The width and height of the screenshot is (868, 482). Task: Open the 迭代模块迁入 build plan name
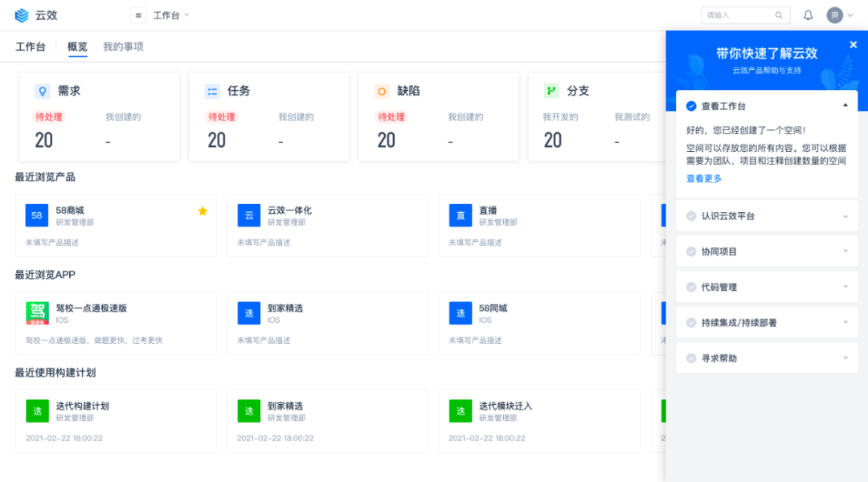click(506, 406)
